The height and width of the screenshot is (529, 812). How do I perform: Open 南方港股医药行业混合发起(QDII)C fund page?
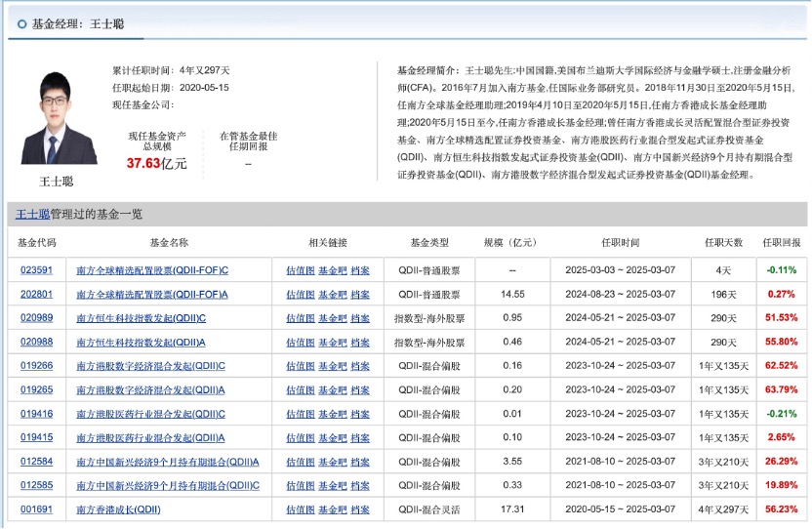click(150, 415)
